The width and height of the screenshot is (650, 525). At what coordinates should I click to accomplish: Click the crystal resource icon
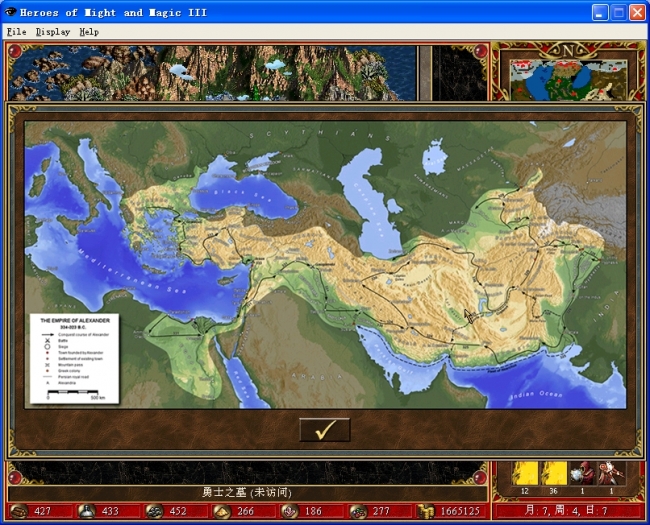point(289,511)
